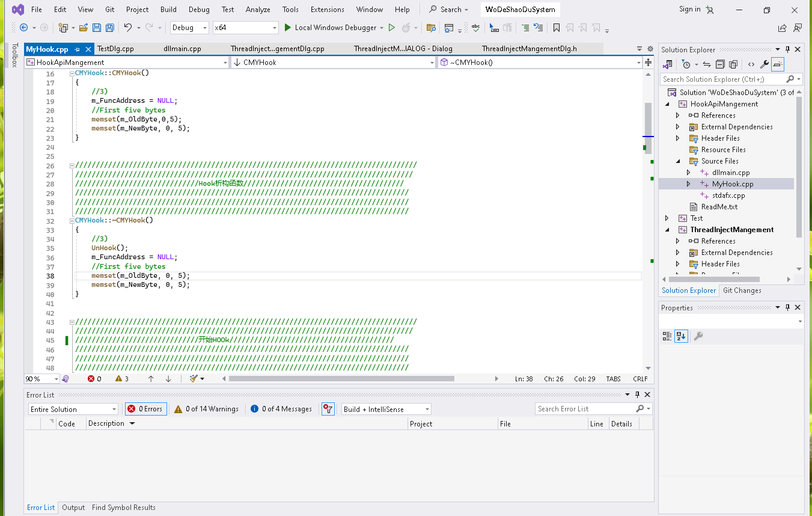Image resolution: width=812 pixels, height=516 pixels.
Task: Toggle Preview Selected Items in Solution Explorer
Action: [778, 64]
